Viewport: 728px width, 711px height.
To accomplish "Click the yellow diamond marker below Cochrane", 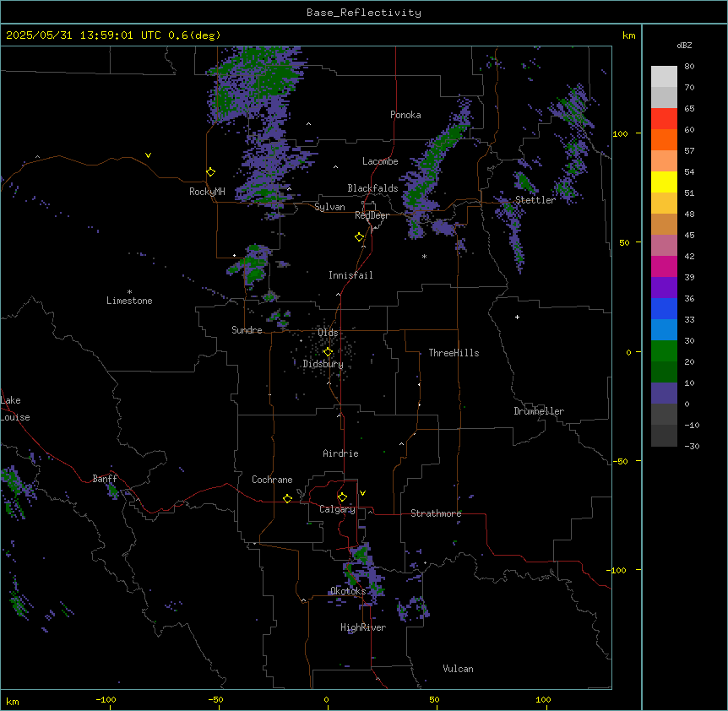I will (x=287, y=498).
